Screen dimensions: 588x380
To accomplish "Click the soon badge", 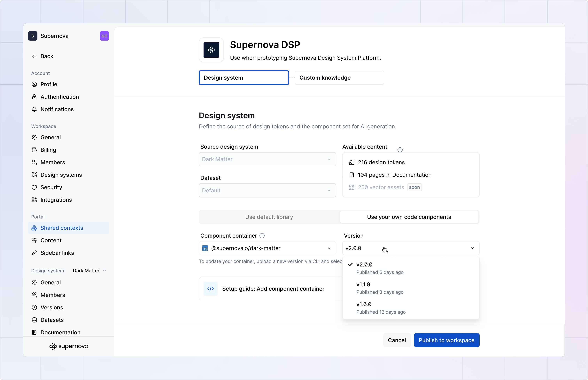I will pyautogui.click(x=414, y=187).
